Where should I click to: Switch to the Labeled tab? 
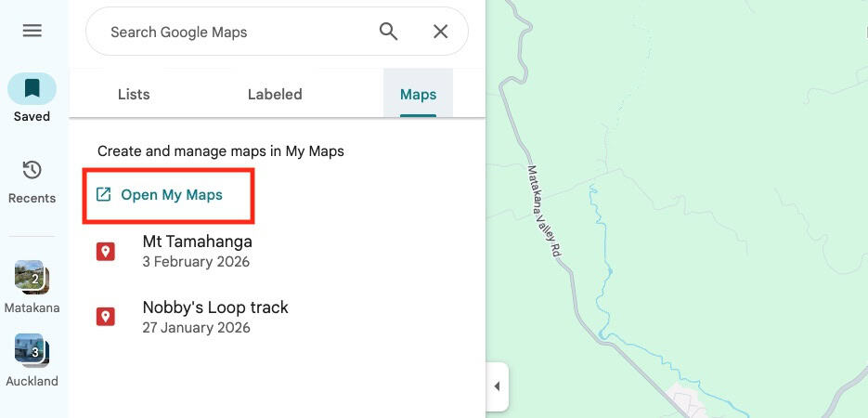[x=275, y=94]
